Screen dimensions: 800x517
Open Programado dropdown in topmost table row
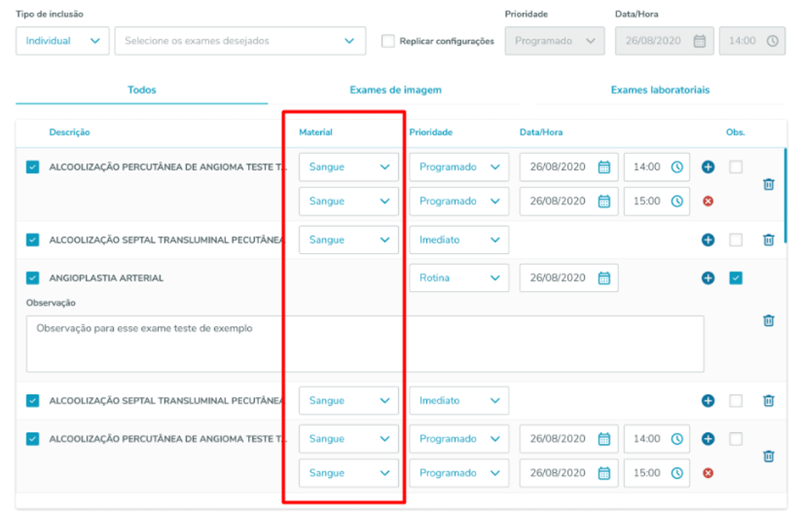coord(459,167)
